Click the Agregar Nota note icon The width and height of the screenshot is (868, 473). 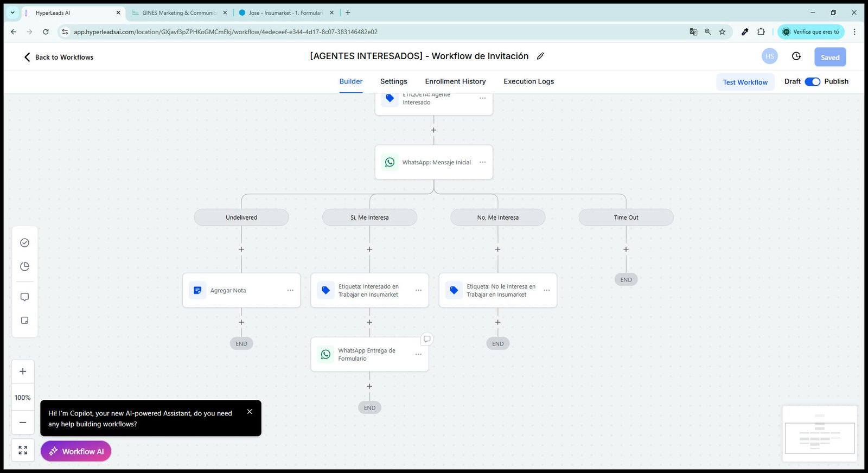coord(197,290)
